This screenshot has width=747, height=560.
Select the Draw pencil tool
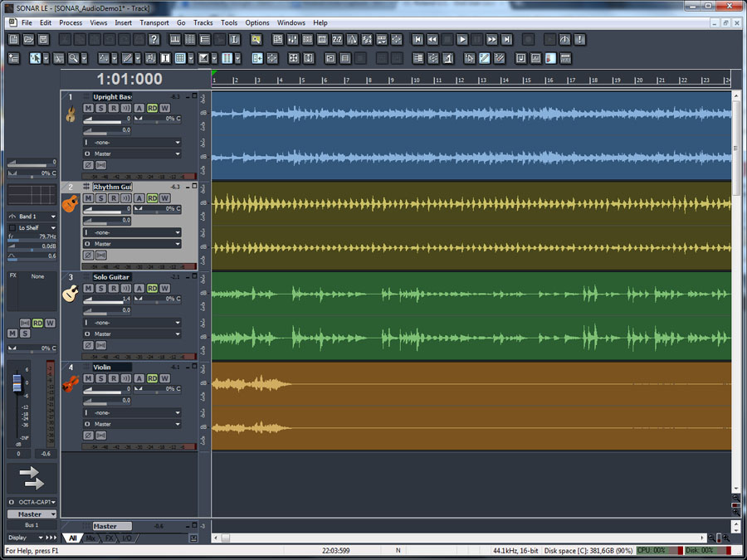click(127, 58)
